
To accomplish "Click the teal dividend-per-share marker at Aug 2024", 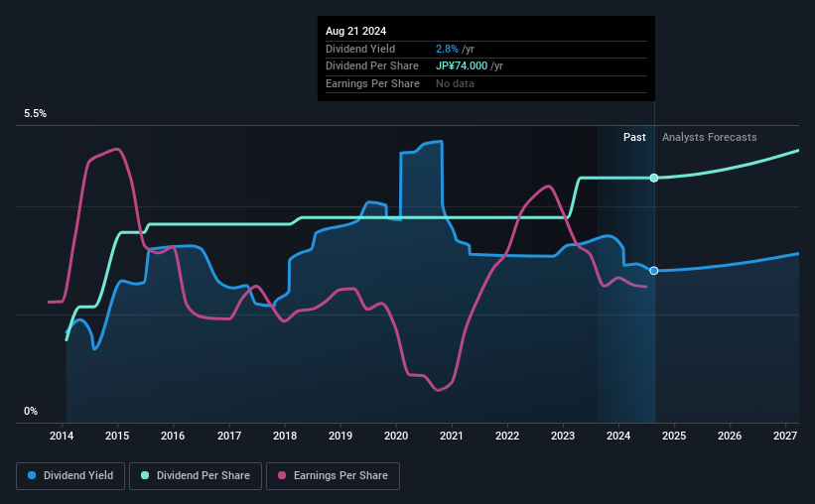I will coord(654,178).
